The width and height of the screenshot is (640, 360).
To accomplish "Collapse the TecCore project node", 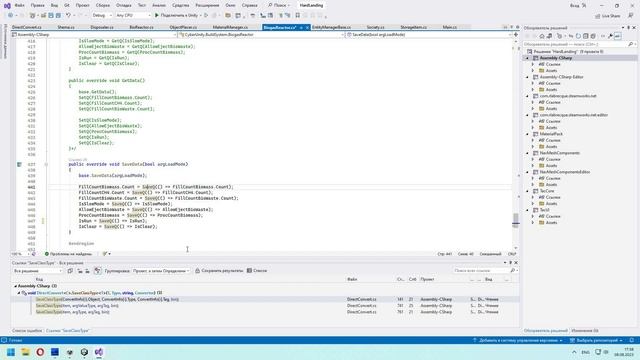I will coord(527,191).
